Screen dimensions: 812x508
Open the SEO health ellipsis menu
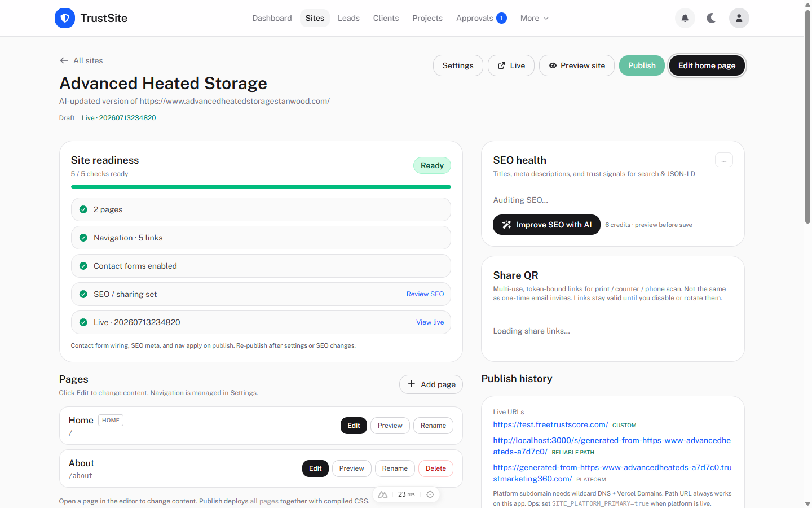point(724,160)
